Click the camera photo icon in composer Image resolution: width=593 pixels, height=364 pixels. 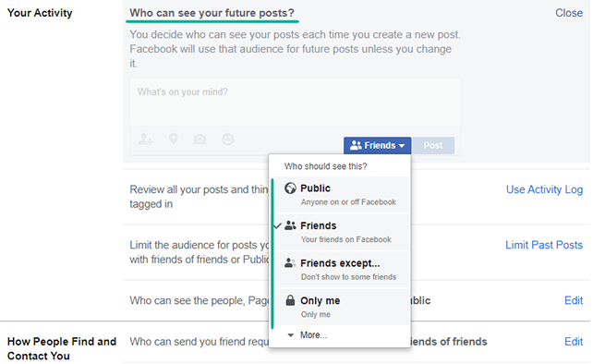coord(200,140)
